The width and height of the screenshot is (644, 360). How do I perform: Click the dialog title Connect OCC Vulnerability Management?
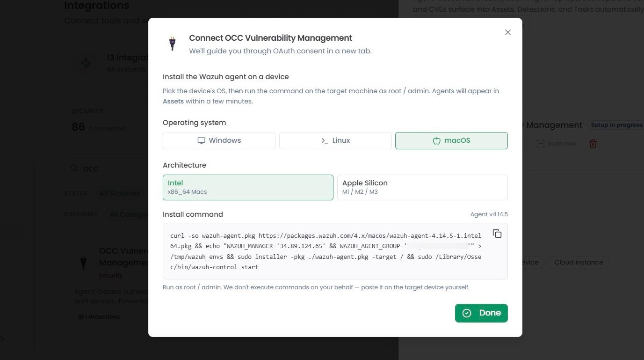click(270, 38)
